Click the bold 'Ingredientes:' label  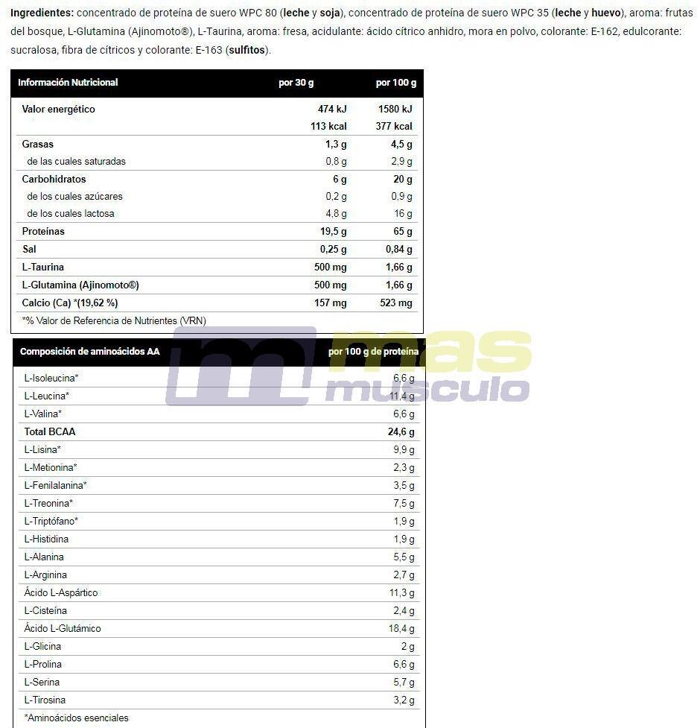click(x=42, y=13)
